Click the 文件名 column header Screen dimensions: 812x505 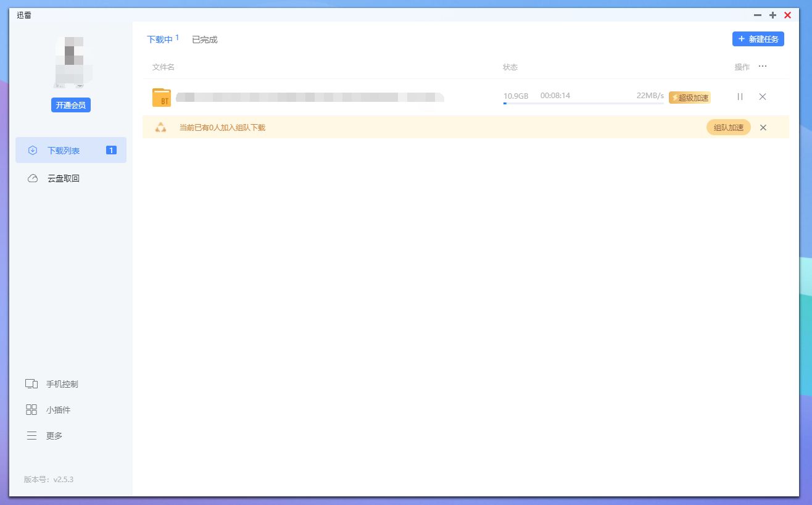tap(164, 67)
